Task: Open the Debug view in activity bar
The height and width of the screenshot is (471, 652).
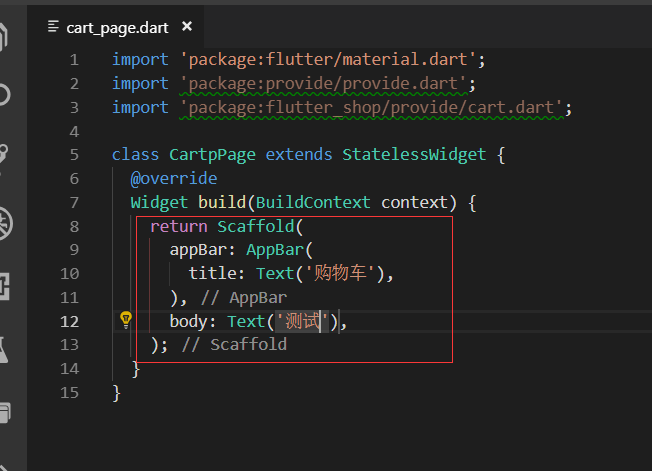Action: (5, 224)
